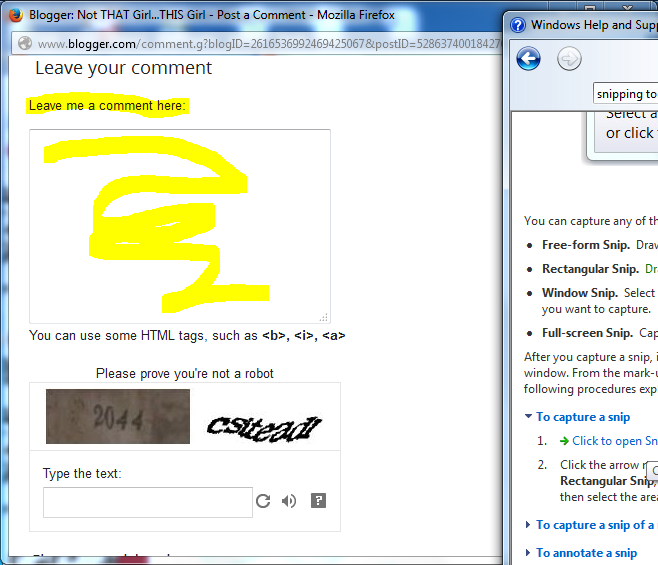Click the Help search box 'snipping to'
The image size is (658, 565).
[625, 94]
